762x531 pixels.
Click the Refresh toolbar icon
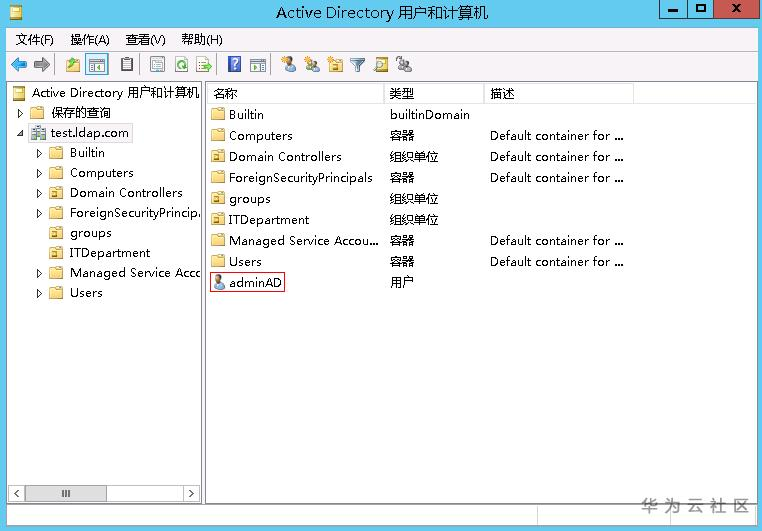point(181,65)
